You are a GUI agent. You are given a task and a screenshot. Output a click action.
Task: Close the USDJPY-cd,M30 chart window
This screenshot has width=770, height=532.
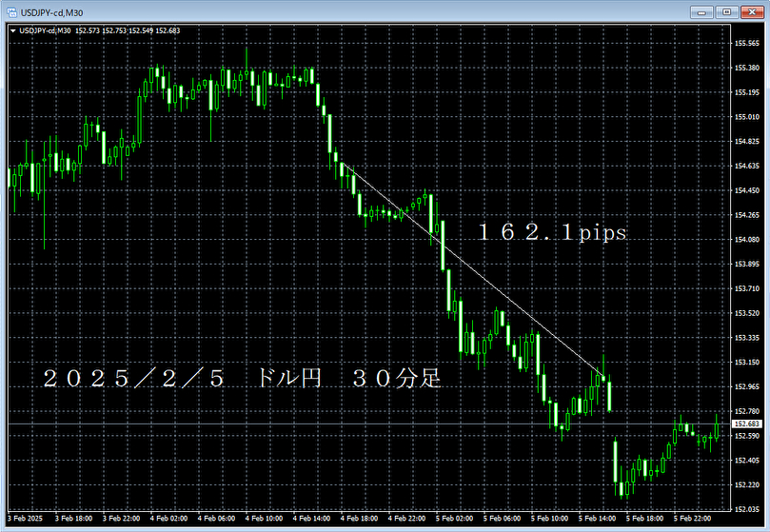point(752,11)
